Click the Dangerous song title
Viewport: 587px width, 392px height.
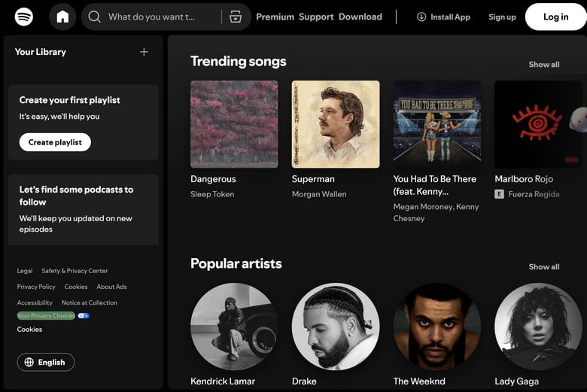point(213,179)
